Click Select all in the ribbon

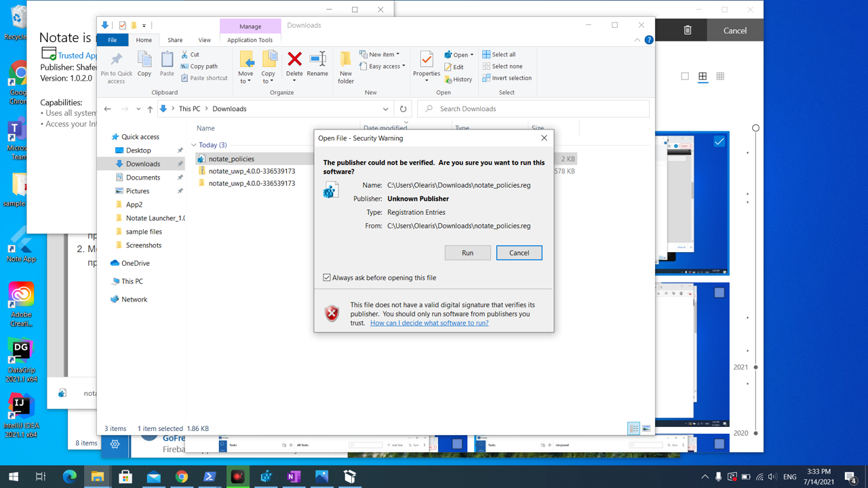tap(498, 54)
